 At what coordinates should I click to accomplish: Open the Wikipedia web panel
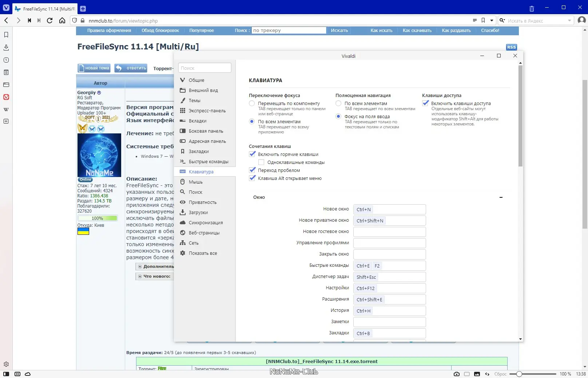click(x=6, y=109)
